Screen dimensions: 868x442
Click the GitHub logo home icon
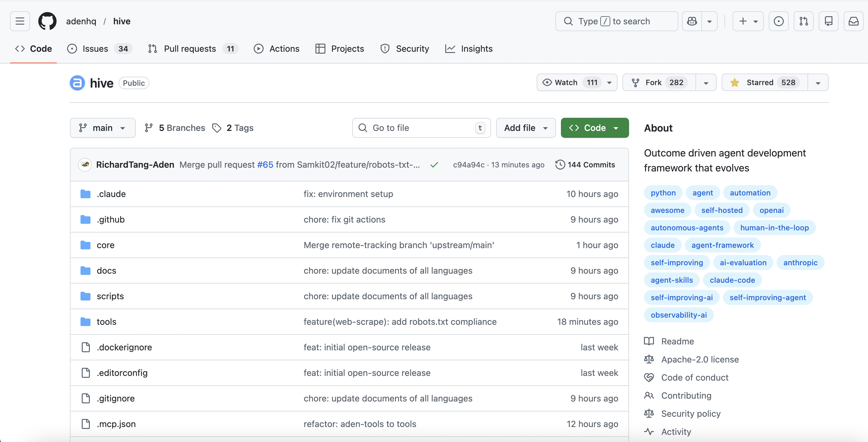click(47, 21)
